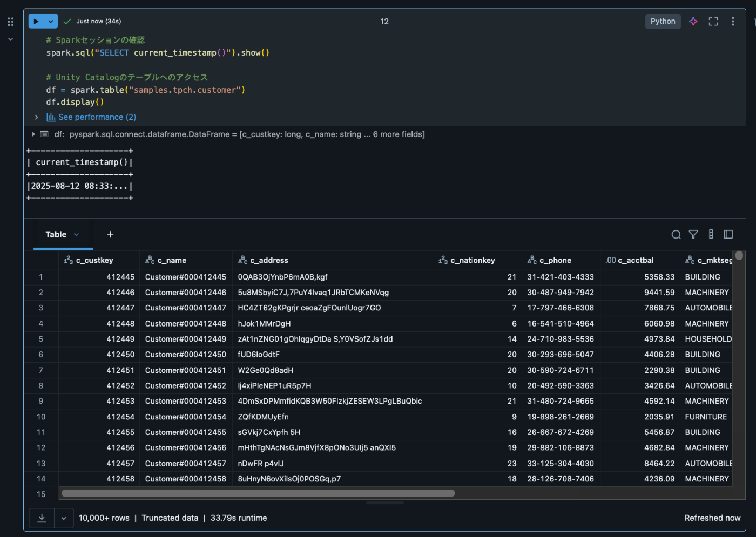Viewport: 756px width, 537px height.
Task: Click the 10,000+ rows label
Action: click(104, 518)
